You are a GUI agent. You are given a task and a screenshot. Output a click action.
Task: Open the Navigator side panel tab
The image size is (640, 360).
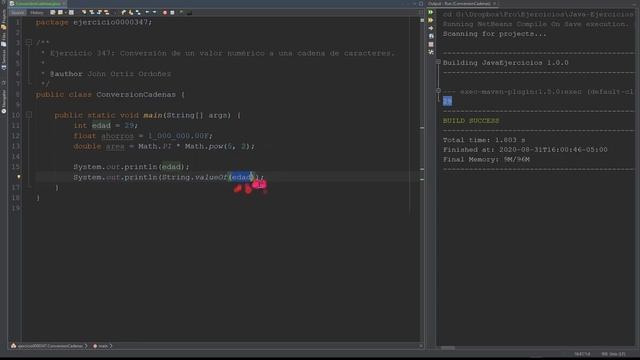click(4, 101)
